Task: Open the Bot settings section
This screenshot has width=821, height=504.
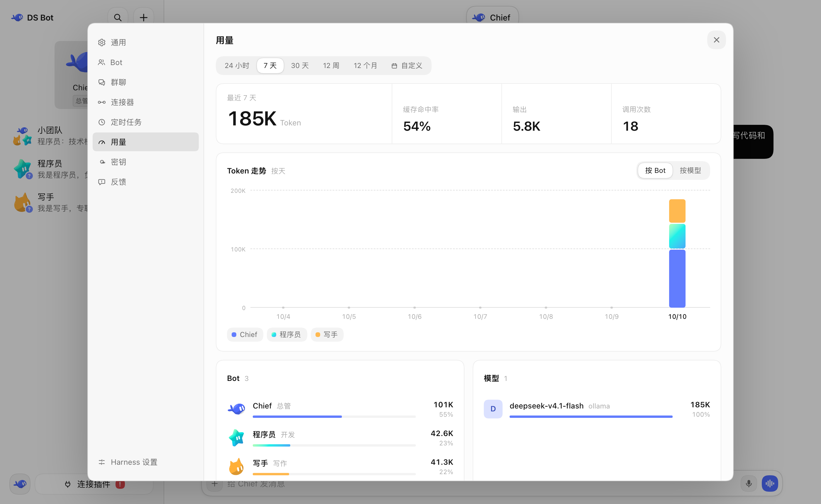Action: 145,62
